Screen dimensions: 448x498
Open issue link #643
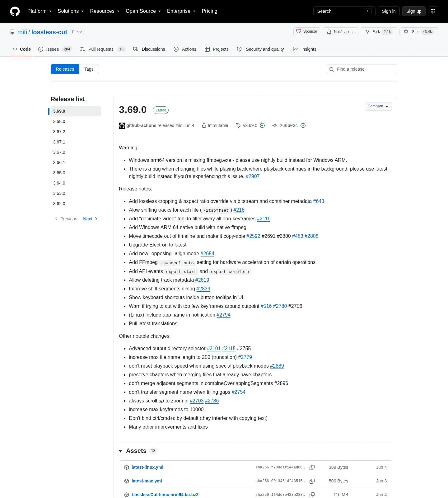(x=319, y=201)
